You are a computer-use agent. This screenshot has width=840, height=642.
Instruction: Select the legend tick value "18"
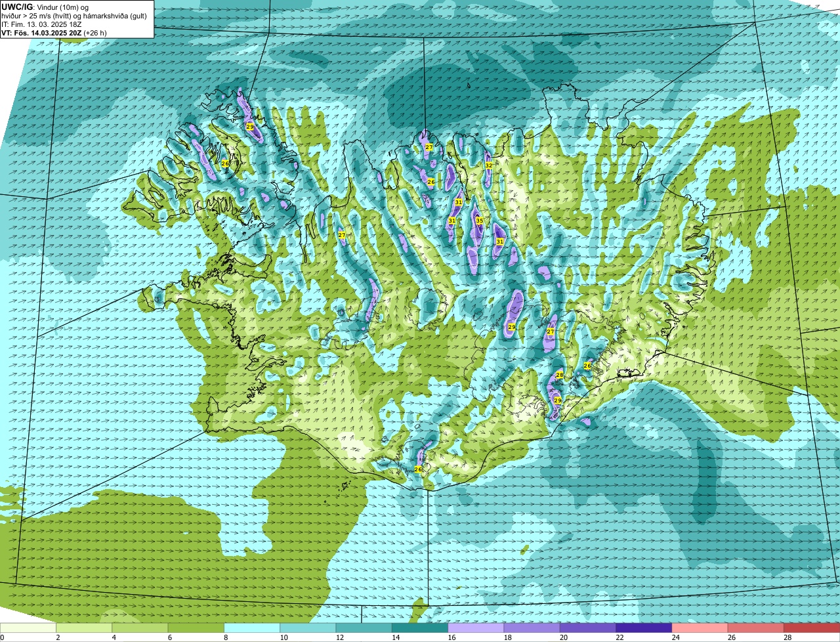pyautogui.click(x=508, y=637)
